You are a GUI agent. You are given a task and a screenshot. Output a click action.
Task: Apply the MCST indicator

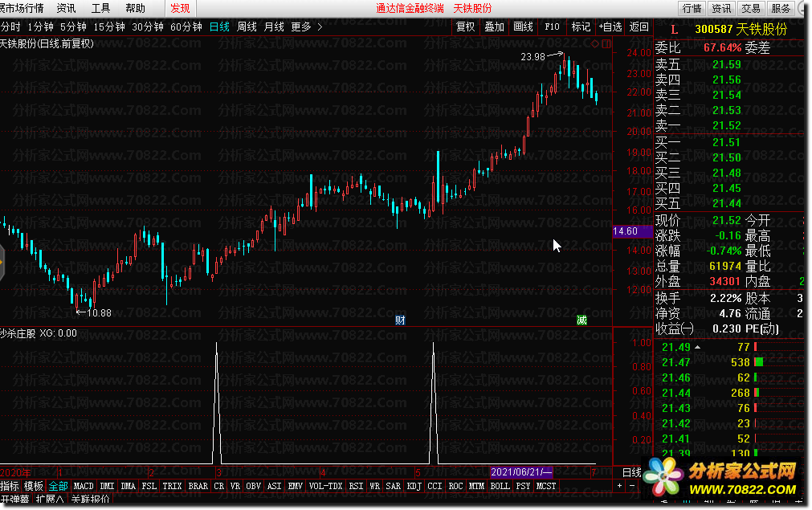pyautogui.click(x=546, y=486)
